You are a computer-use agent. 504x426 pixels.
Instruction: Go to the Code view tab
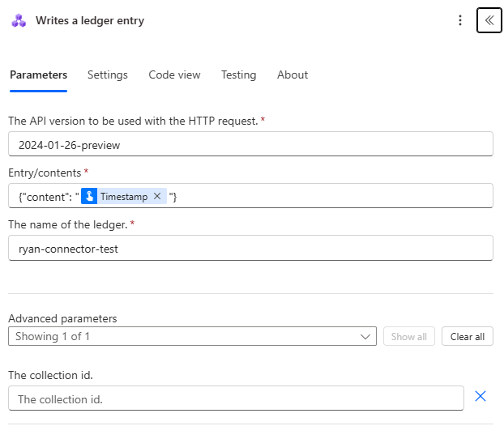[174, 75]
